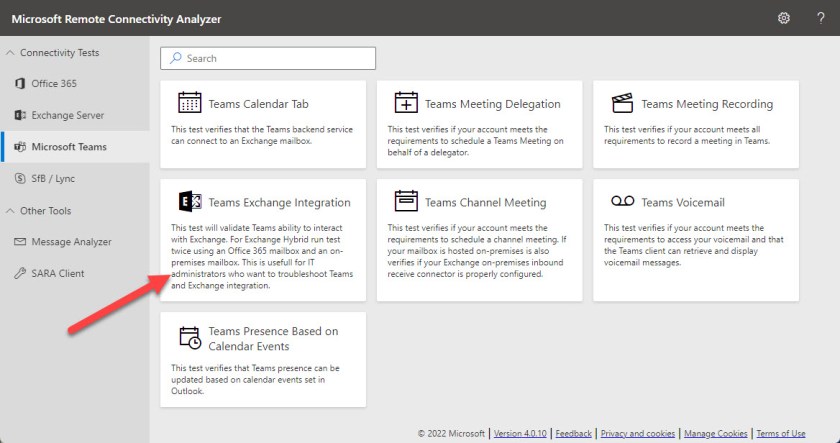Image resolution: width=840 pixels, height=443 pixels.
Task: Collapse the Connectivity Tests section
Action: coord(10,52)
